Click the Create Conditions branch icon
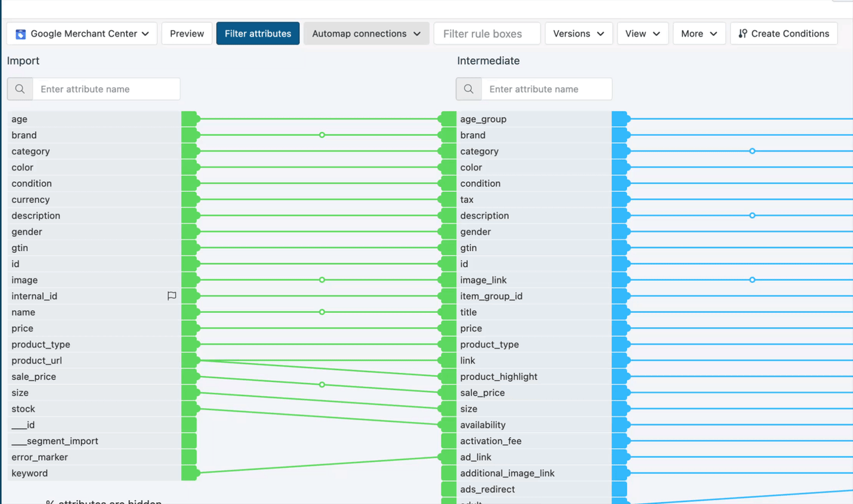The height and width of the screenshot is (504, 853). coord(742,34)
